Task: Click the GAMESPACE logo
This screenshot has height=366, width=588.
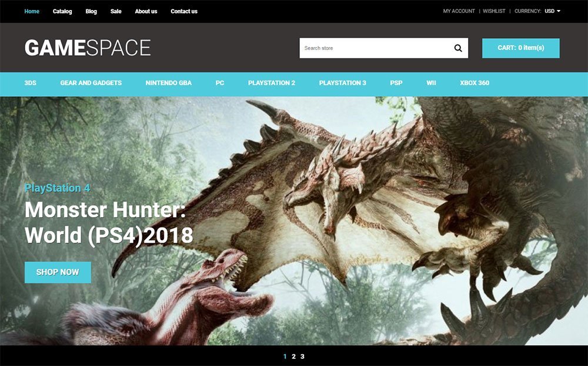Action: 88,48
